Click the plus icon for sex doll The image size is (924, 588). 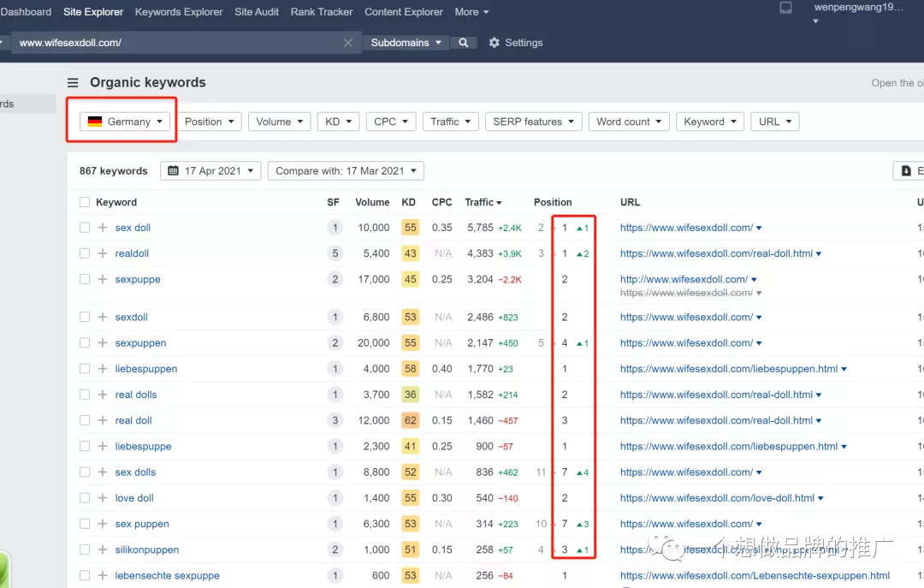pyautogui.click(x=103, y=228)
